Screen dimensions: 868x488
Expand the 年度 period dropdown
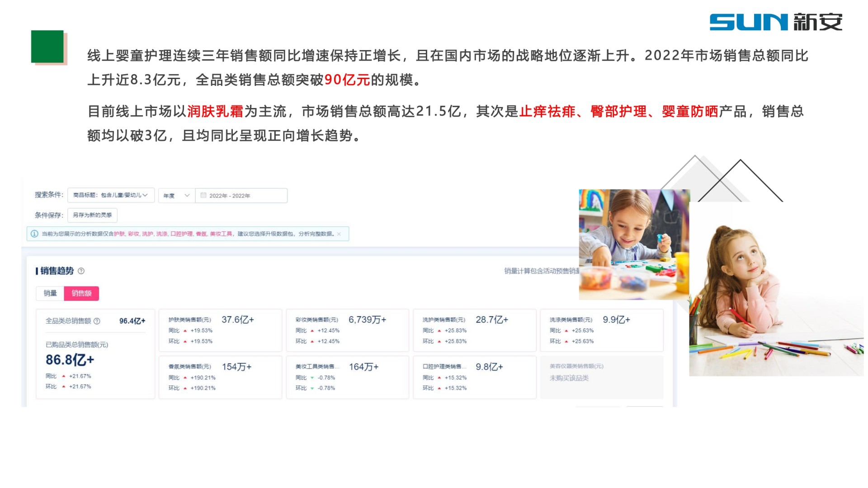[x=176, y=196]
